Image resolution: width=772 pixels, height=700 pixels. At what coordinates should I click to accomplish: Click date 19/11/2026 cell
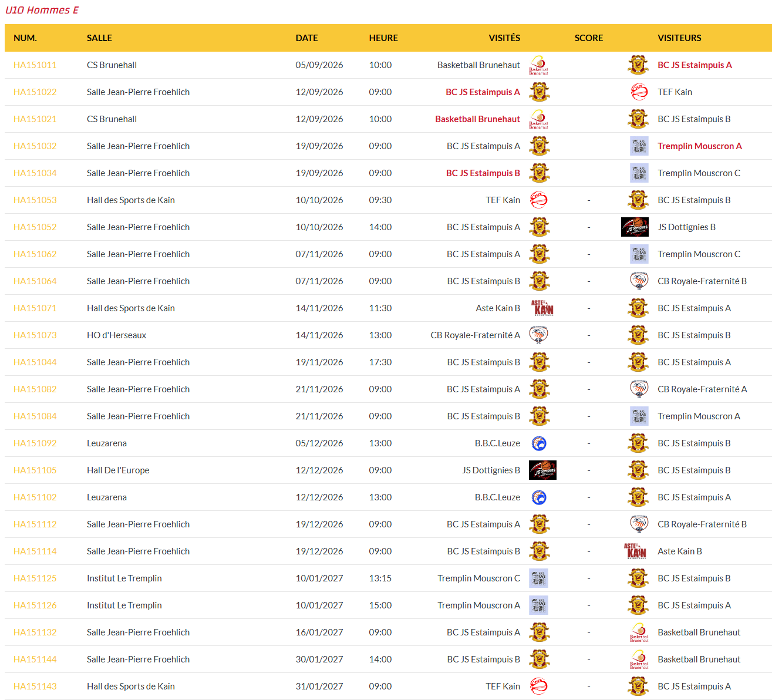pos(319,362)
